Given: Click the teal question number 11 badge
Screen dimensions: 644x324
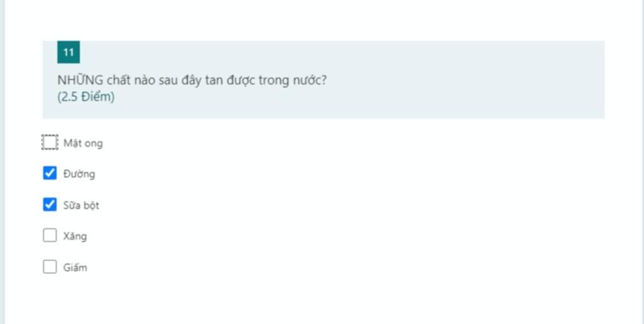Looking at the screenshot, I should coord(69,52).
